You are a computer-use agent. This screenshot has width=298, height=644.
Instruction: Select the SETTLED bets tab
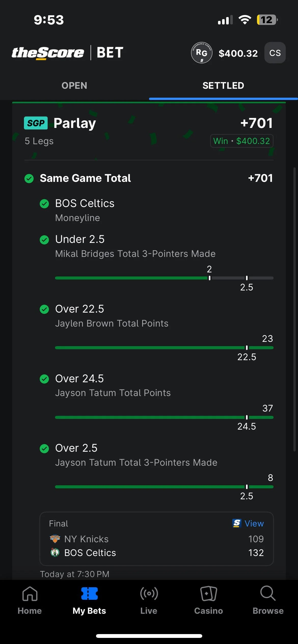223,85
